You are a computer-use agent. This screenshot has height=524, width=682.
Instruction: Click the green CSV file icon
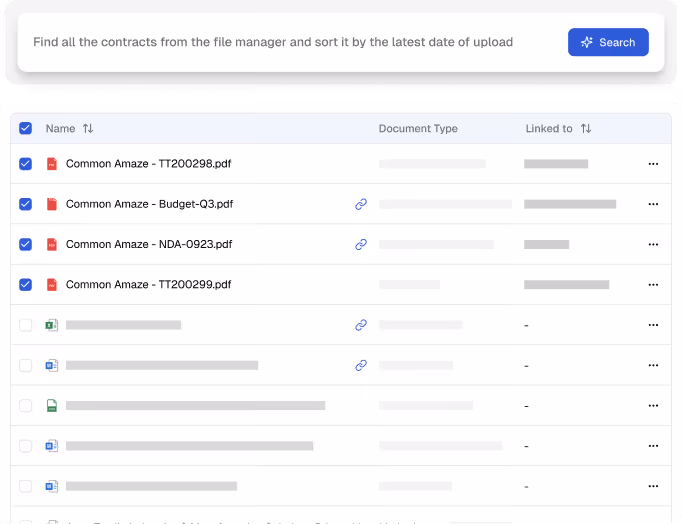point(52,405)
